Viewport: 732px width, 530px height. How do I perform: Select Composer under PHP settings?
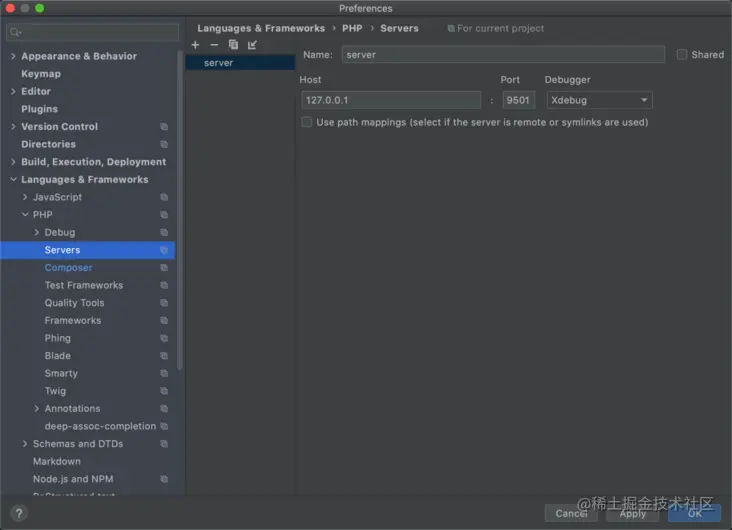(68, 268)
